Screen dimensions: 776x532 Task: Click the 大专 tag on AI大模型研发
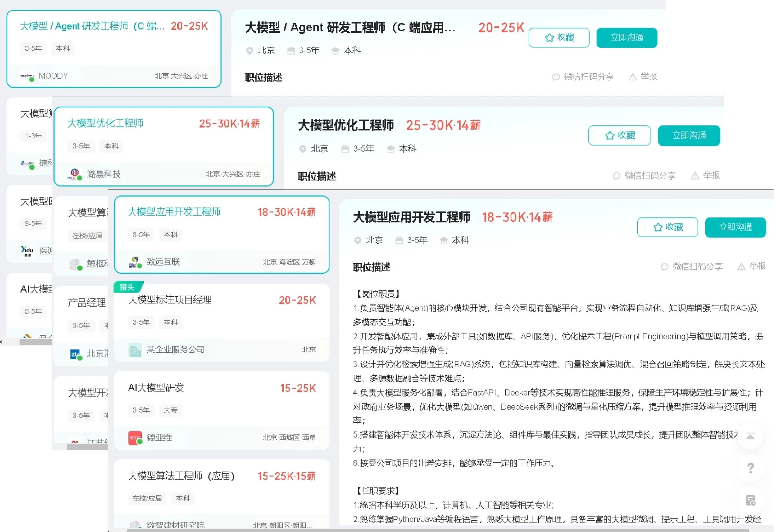pyautogui.click(x=170, y=410)
